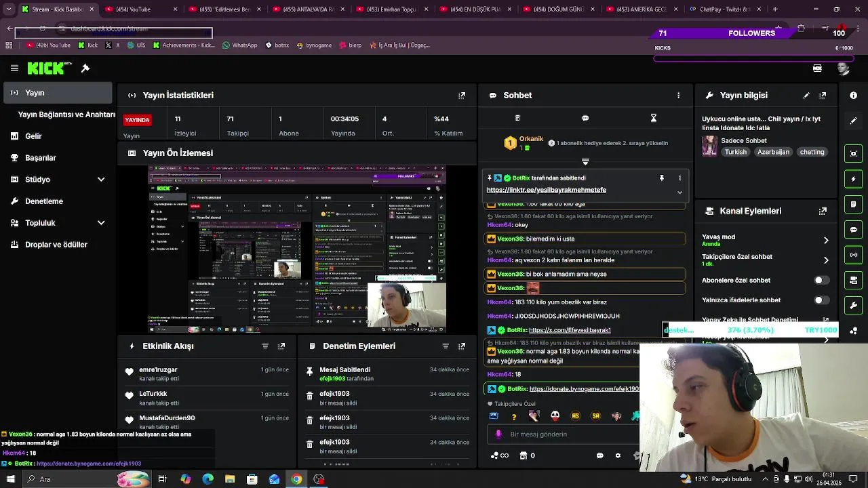Viewport: 868px width, 488px height.
Task: Click the trash icon in chat toolbar
Action: 517,118
